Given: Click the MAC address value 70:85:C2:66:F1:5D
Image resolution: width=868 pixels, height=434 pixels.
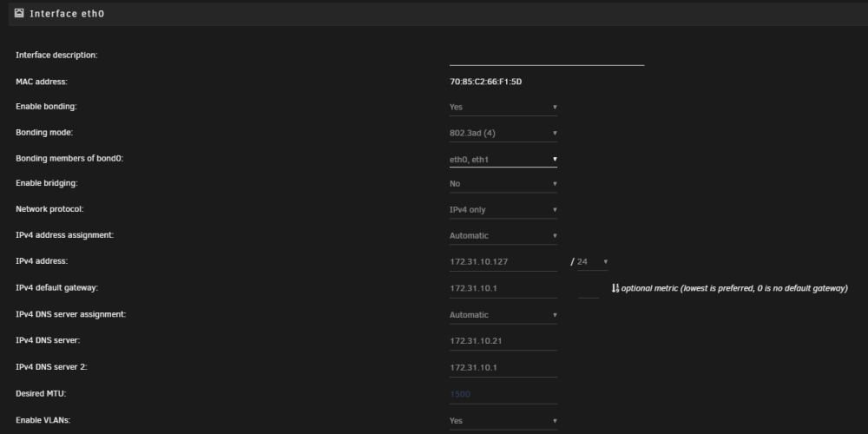Looking at the screenshot, I should [485, 82].
